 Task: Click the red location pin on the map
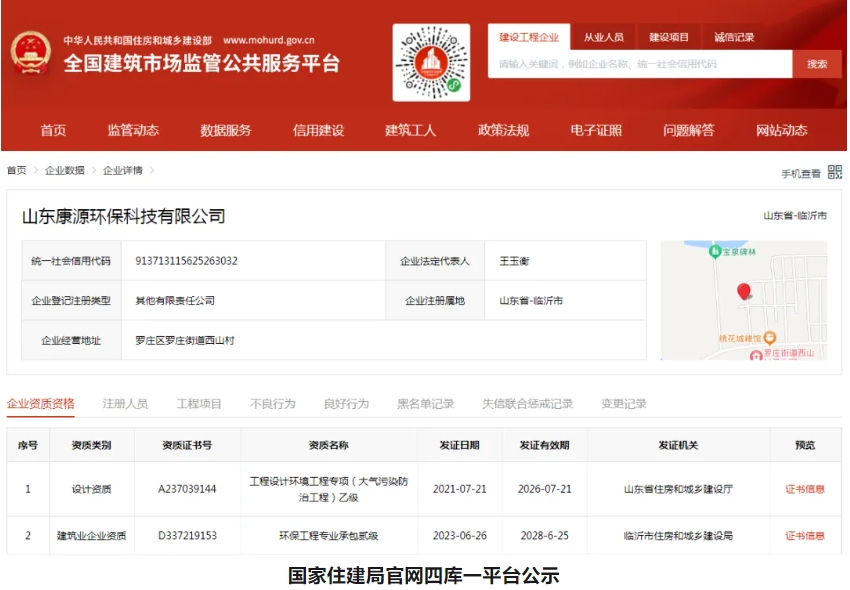click(744, 292)
